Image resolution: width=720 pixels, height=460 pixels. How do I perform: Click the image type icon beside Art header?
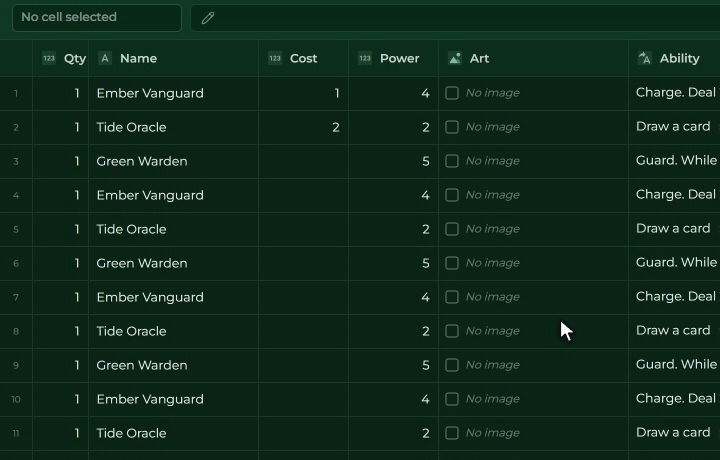pyautogui.click(x=455, y=58)
